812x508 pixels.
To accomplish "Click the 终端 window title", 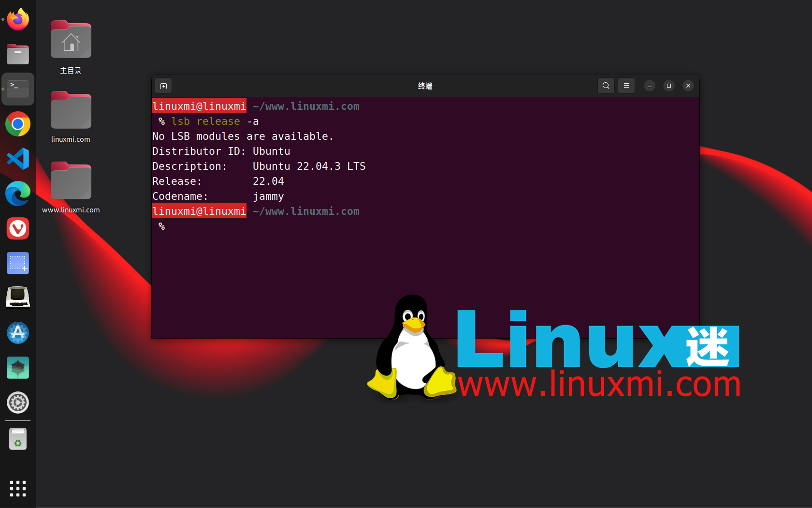I will [x=425, y=86].
